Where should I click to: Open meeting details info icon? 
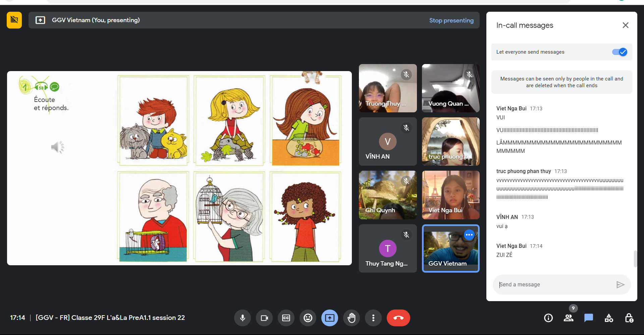point(548,318)
